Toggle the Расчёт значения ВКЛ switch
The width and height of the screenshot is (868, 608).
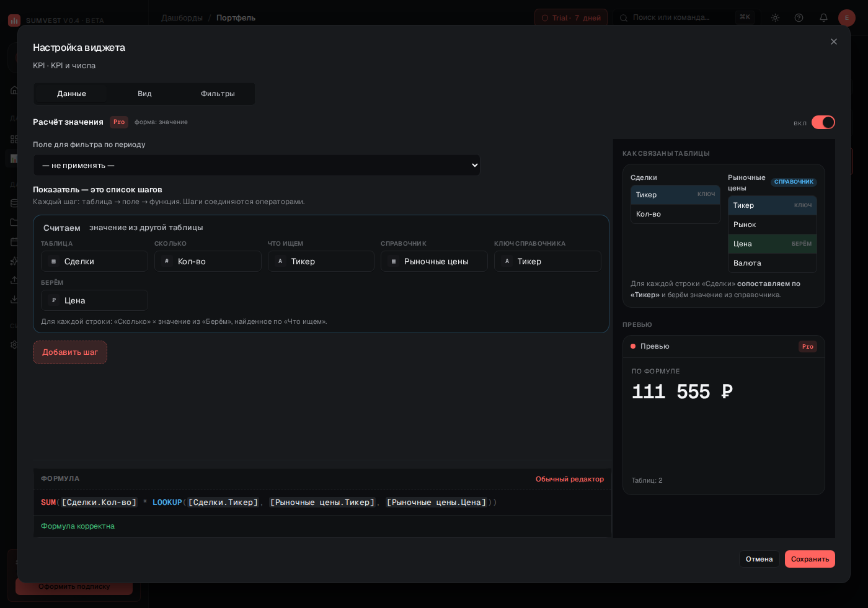coord(823,122)
